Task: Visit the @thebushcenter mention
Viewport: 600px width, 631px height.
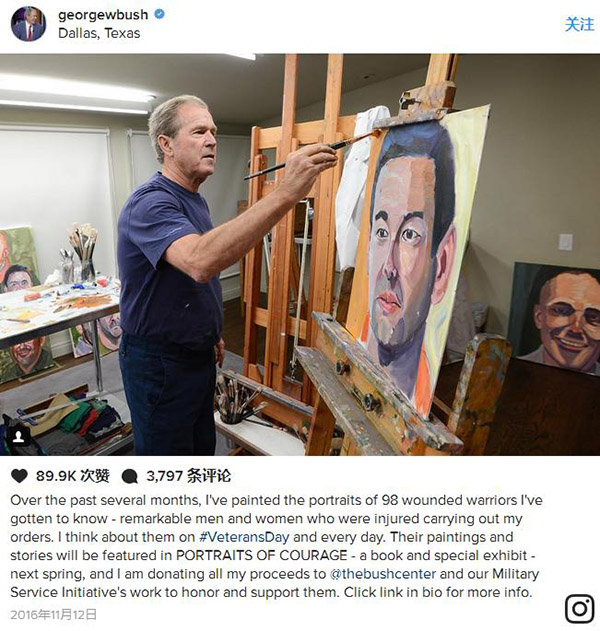Action: pyautogui.click(x=383, y=574)
